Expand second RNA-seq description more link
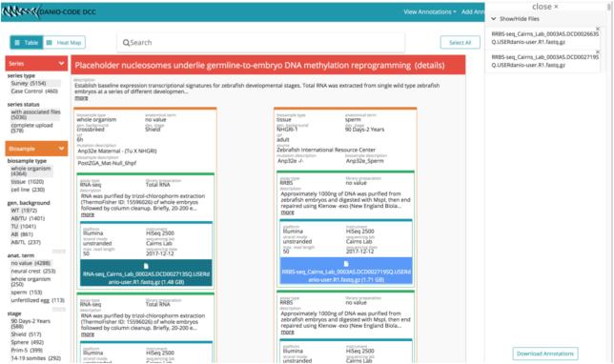Viewport: 614px width, 364px height. (88, 334)
